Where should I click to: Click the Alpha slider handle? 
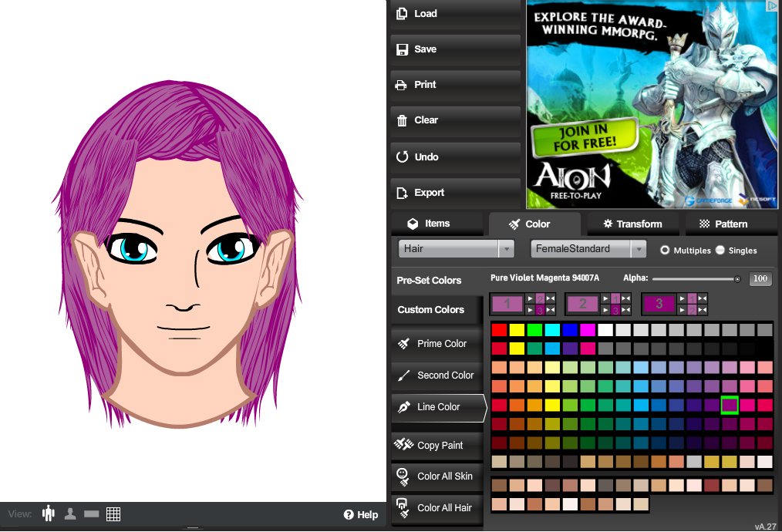coord(737,279)
